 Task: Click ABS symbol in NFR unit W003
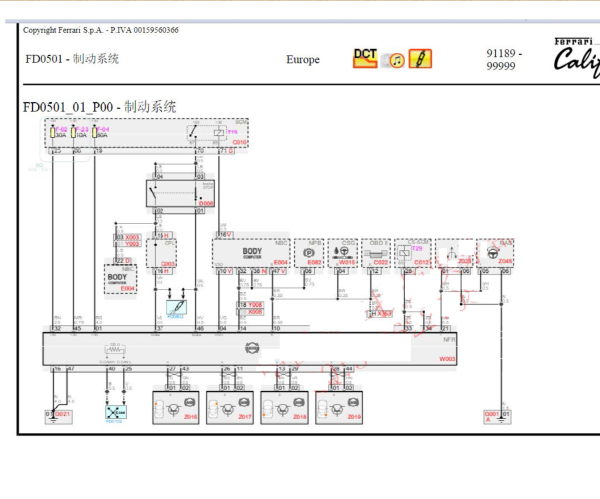252,348
